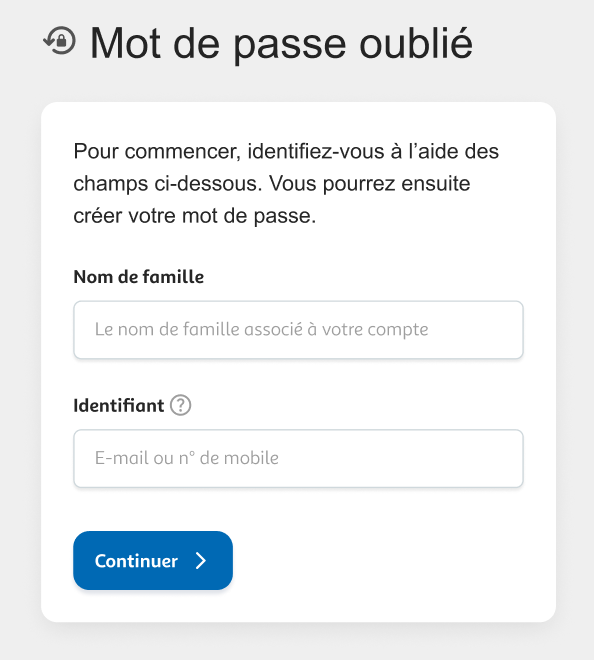Click the Nom de famille label
The height and width of the screenshot is (660, 594).
(x=139, y=277)
